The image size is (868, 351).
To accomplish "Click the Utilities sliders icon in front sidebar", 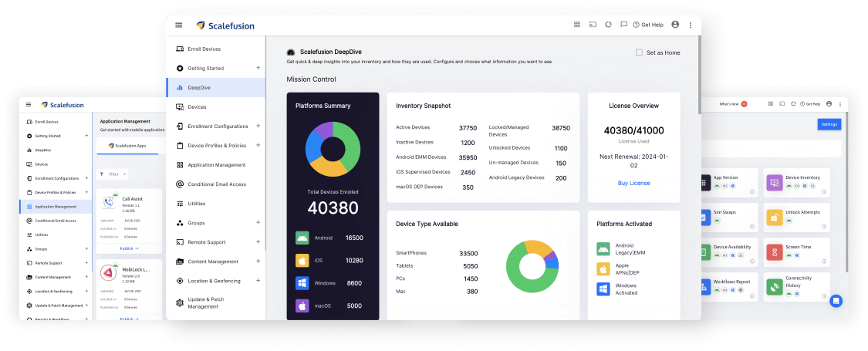I will pyautogui.click(x=179, y=203).
